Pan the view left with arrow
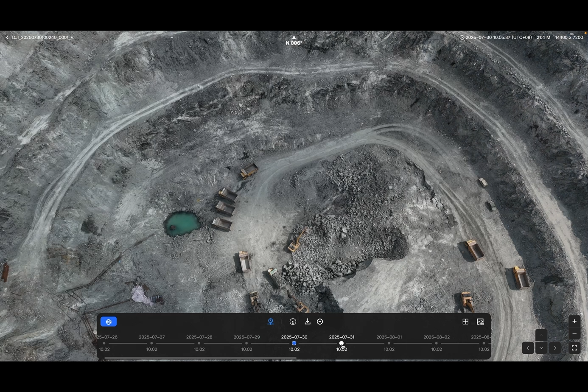 (x=528, y=348)
